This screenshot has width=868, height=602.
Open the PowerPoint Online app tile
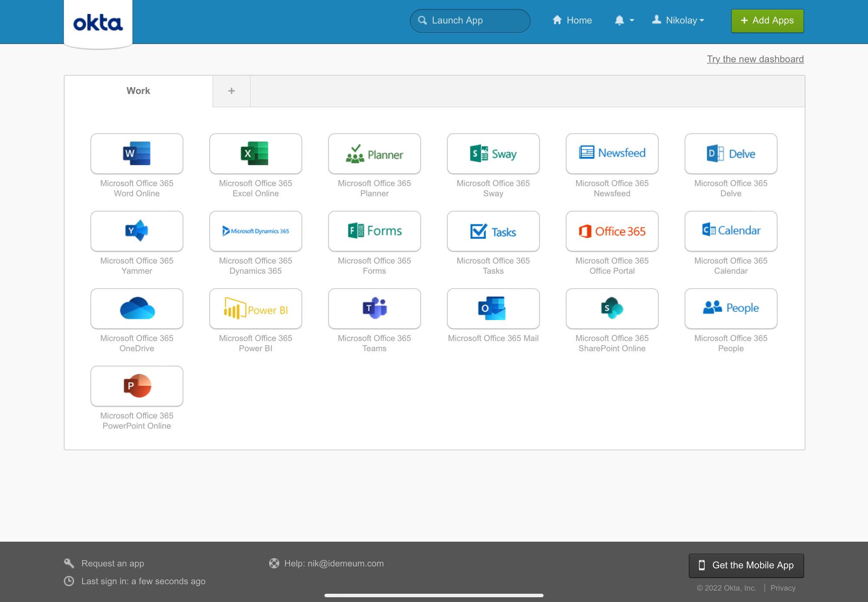pyautogui.click(x=137, y=386)
